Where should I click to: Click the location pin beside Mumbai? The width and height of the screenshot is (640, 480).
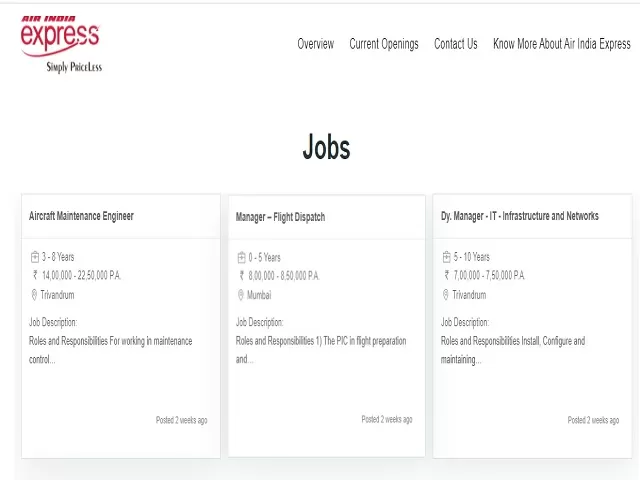[241, 295]
